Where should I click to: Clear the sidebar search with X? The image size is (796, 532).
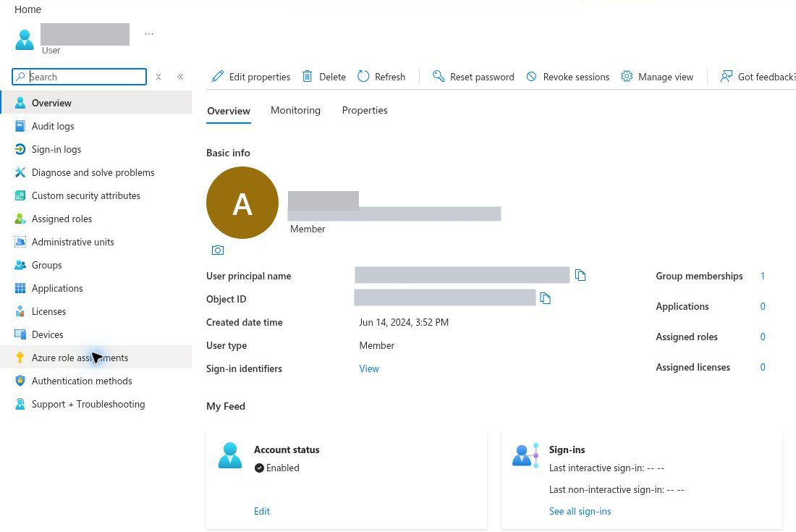pos(158,77)
